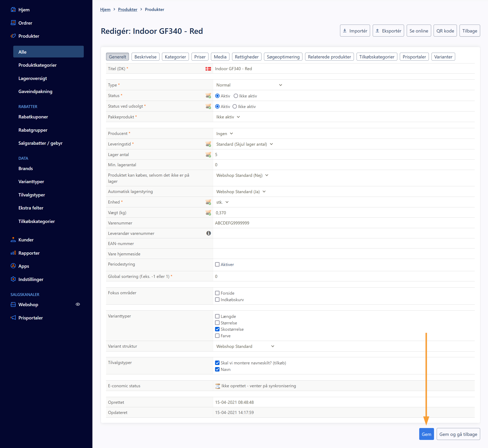Check the Forside focus area
The image size is (488, 448).
217,293
